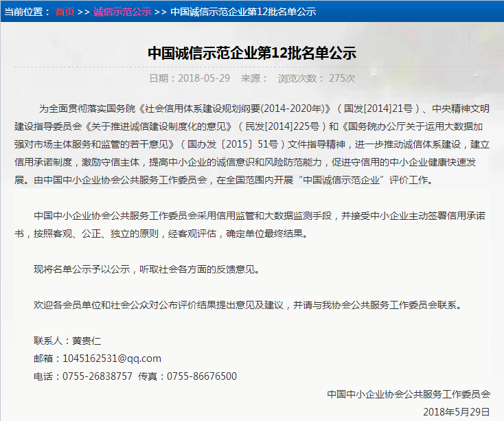Click the line beginning 建设指导委员会
The width and height of the screenshot is (504, 421).
[249, 126]
